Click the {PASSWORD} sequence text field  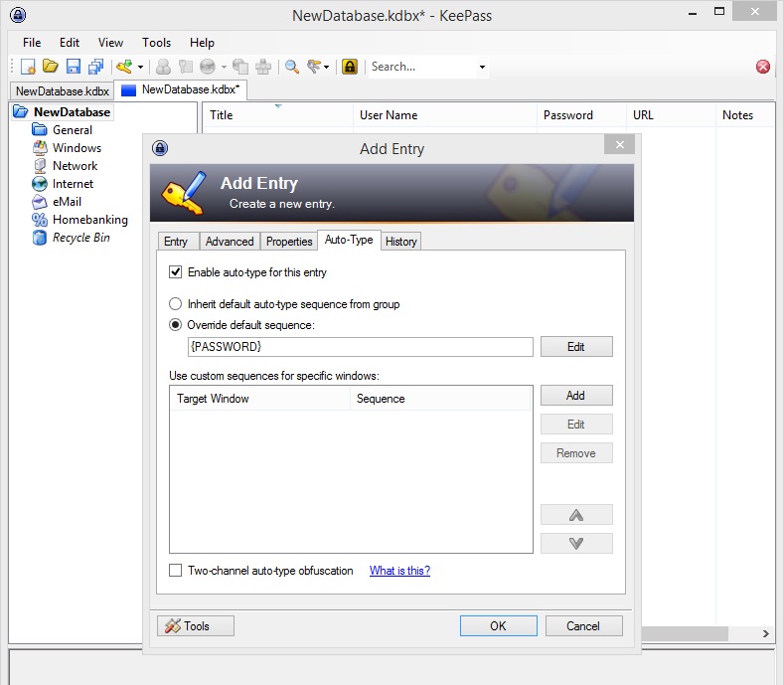361,347
